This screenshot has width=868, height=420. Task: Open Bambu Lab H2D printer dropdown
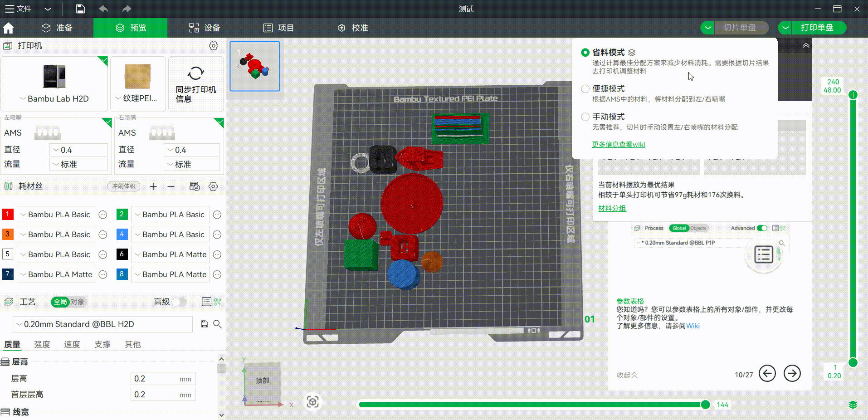point(54,99)
